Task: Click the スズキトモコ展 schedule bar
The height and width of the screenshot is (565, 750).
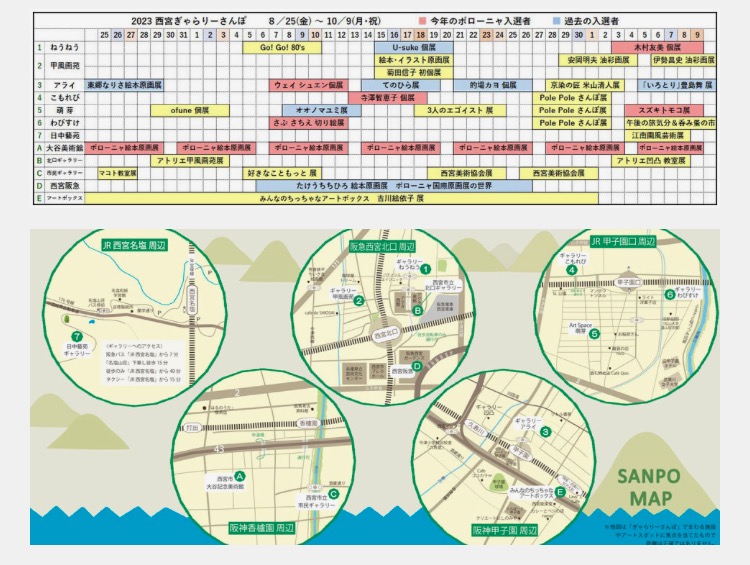Action: point(664,111)
